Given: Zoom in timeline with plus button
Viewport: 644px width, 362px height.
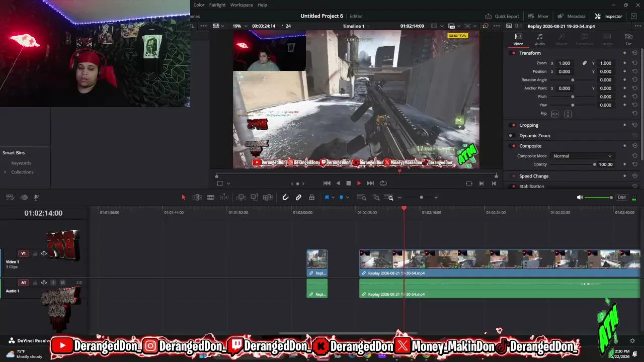Looking at the screenshot, I should 436,198.
